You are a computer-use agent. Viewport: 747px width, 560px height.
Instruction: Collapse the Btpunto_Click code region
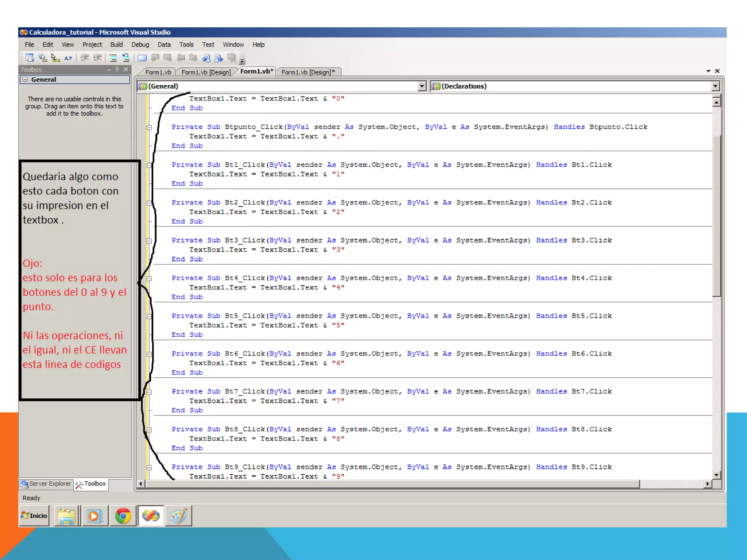[149, 127]
